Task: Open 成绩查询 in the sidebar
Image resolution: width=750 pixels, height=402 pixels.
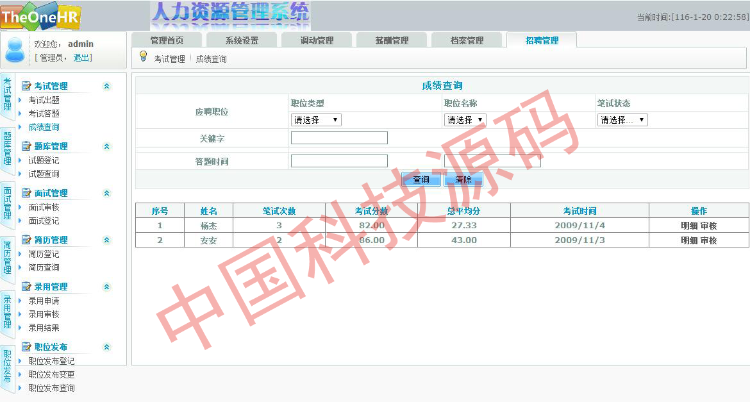Action: (x=44, y=127)
